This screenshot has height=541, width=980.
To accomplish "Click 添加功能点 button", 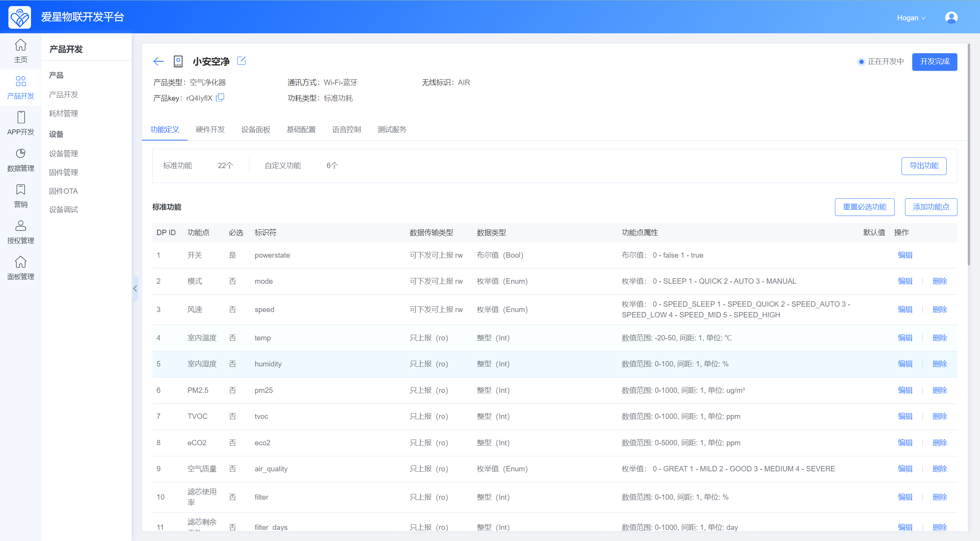I will tap(931, 207).
